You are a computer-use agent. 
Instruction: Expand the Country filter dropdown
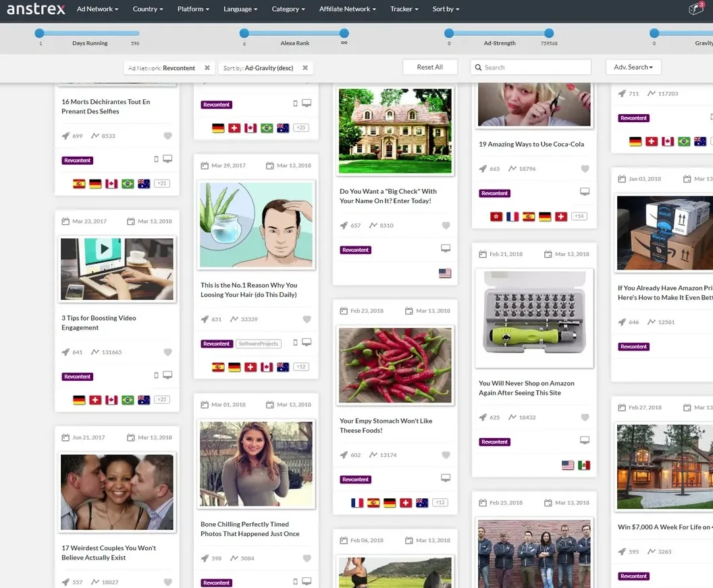[148, 9]
